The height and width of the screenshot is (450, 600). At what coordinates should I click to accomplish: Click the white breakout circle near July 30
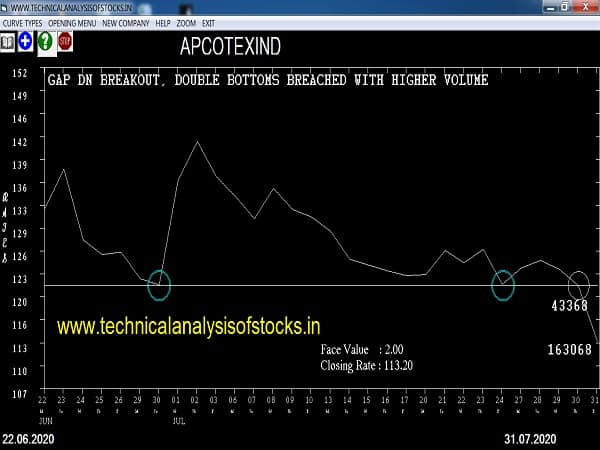click(579, 284)
